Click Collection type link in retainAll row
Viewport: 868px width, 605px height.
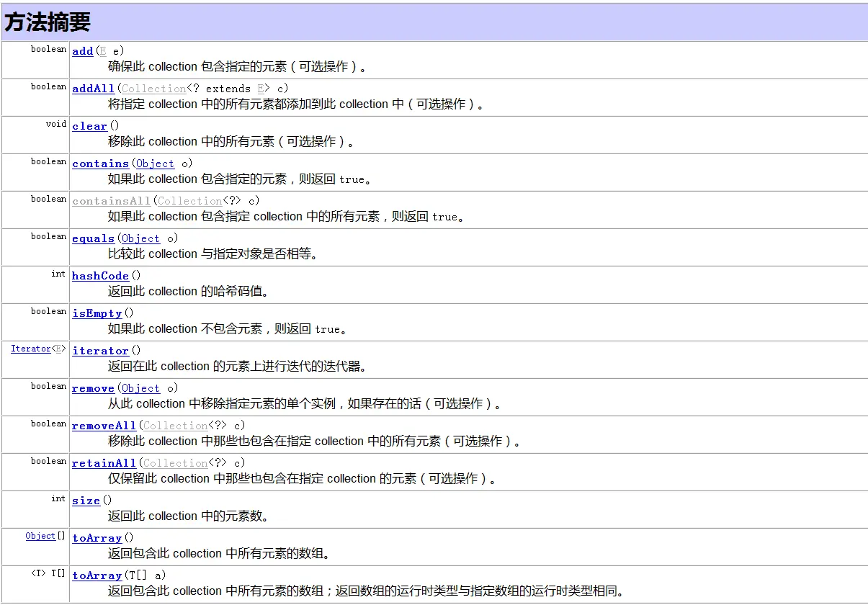click(175, 463)
